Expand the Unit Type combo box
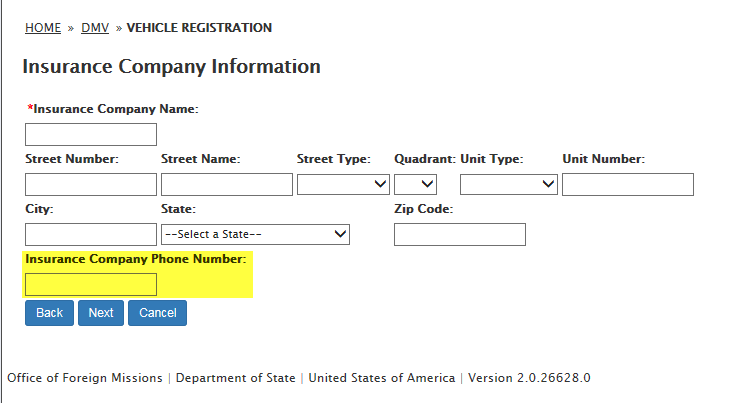 click(x=508, y=184)
